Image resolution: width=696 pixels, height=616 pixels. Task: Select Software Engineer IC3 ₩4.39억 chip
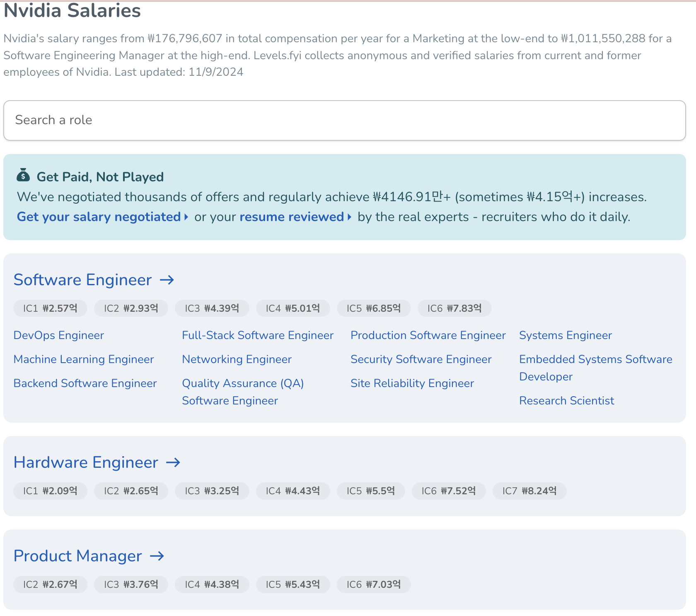click(212, 308)
